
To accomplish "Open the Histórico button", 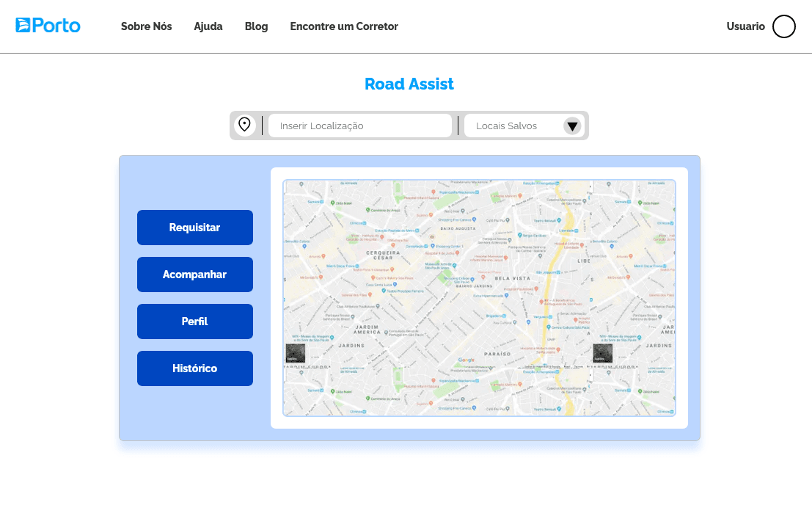I will (x=194, y=368).
